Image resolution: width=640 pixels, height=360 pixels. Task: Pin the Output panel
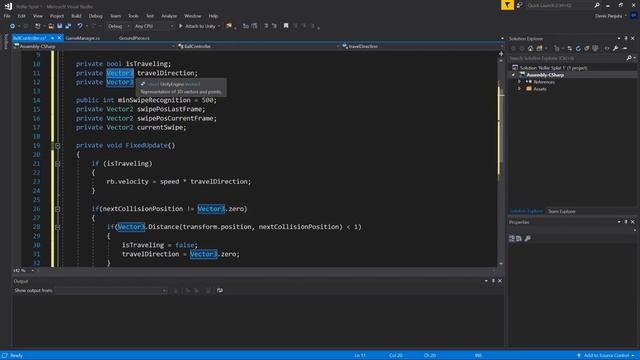(x=493, y=281)
